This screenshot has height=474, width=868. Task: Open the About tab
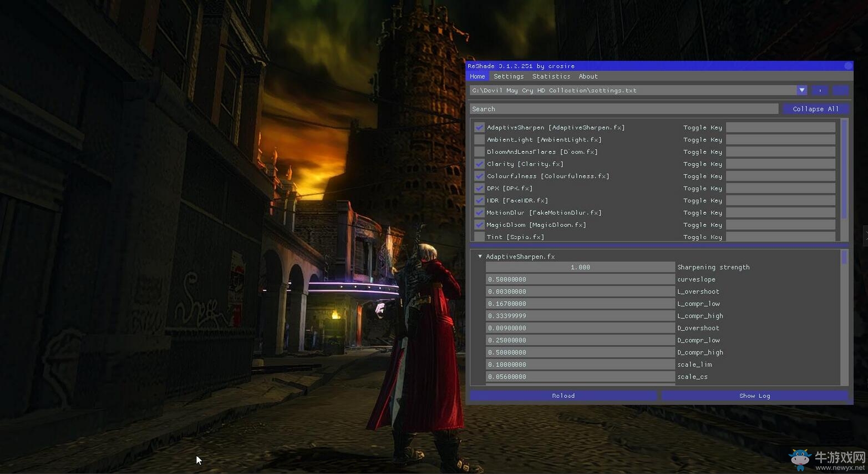click(x=588, y=77)
